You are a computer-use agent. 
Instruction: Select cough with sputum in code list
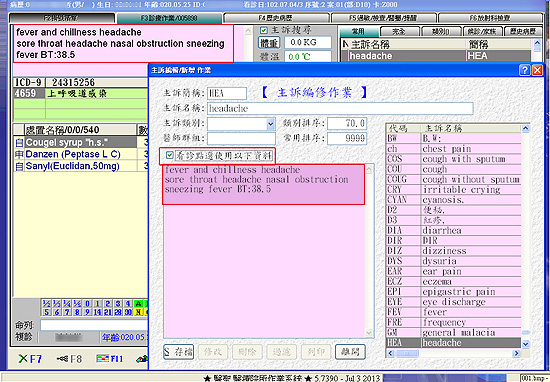coord(453,159)
